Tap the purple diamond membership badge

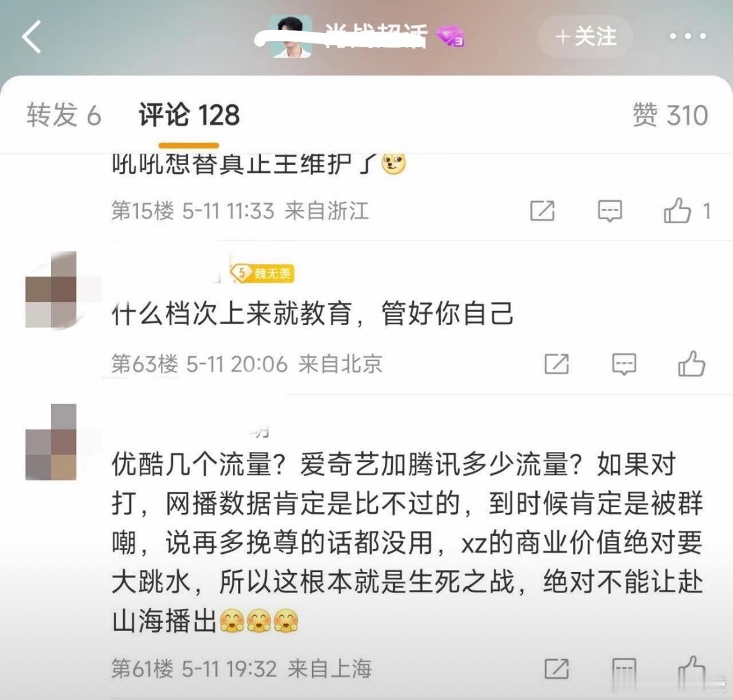point(449,37)
